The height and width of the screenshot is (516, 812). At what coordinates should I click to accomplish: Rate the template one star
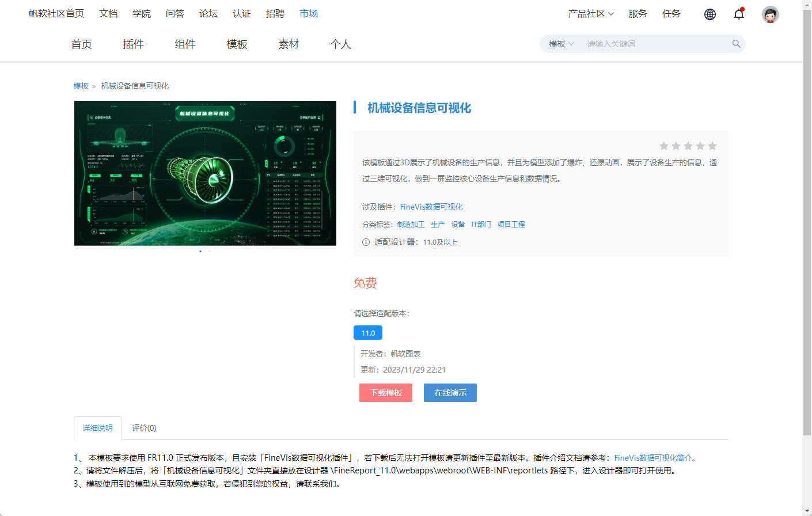pos(664,146)
